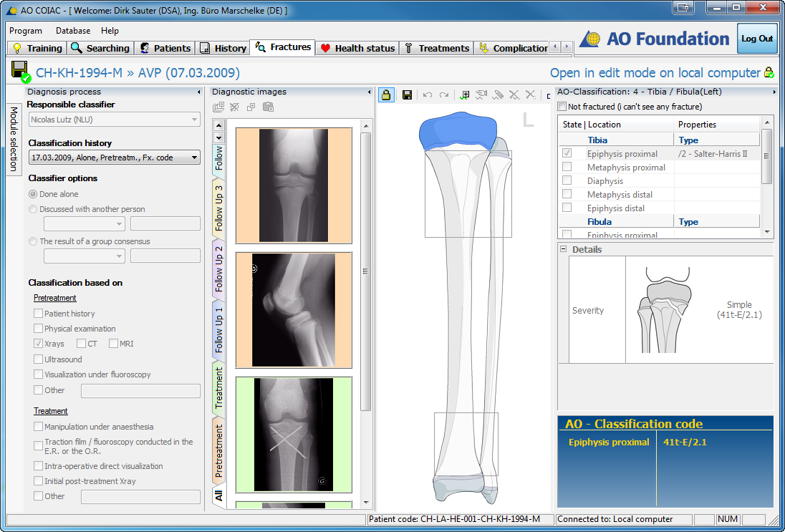Enable the MRI checkbox

point(113,343)
